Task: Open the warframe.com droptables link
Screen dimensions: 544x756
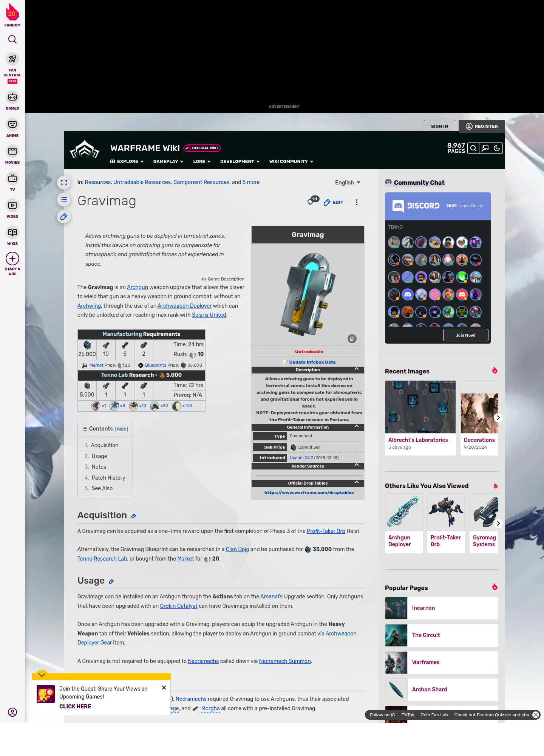Action: pyautogui.click(x=309, y=493)
